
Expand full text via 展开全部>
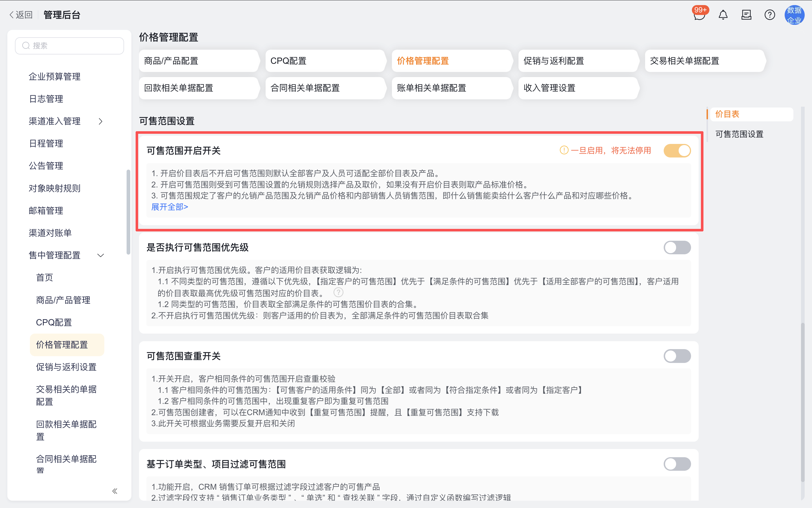click(169, 207)
